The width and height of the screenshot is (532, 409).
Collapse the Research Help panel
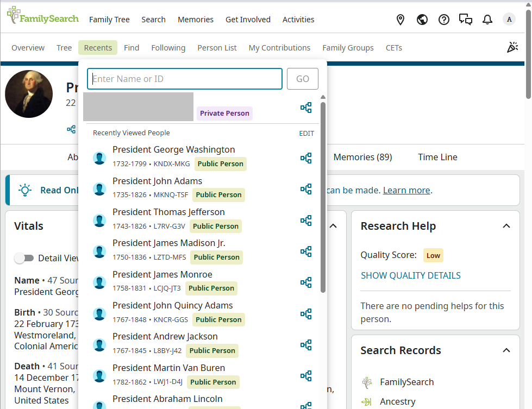point(506,226)
